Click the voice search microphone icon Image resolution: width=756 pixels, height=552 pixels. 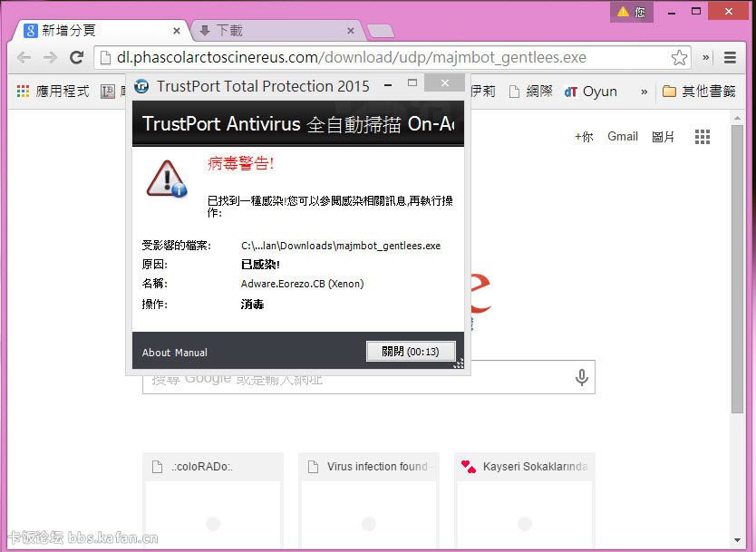(x=582, y=377)
